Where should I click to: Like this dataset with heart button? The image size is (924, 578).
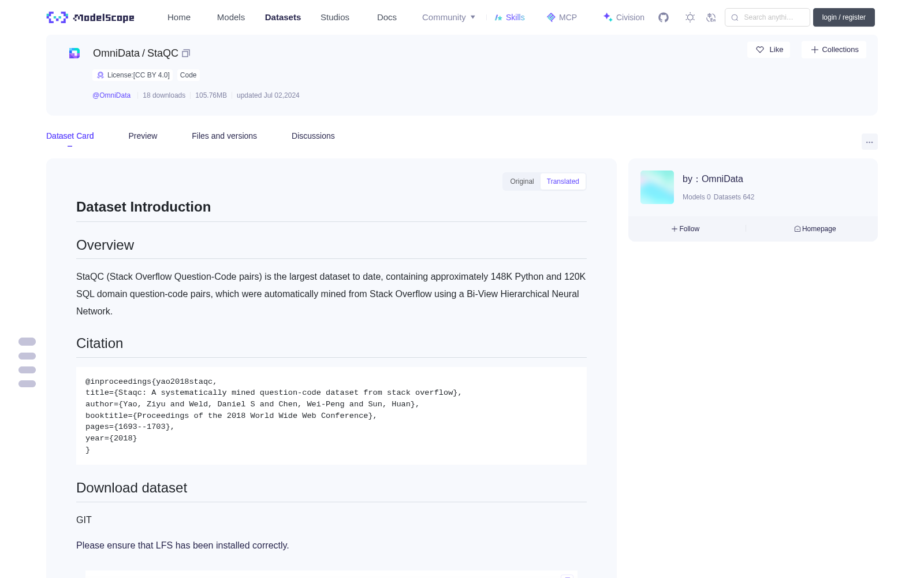tap(769, 50)
